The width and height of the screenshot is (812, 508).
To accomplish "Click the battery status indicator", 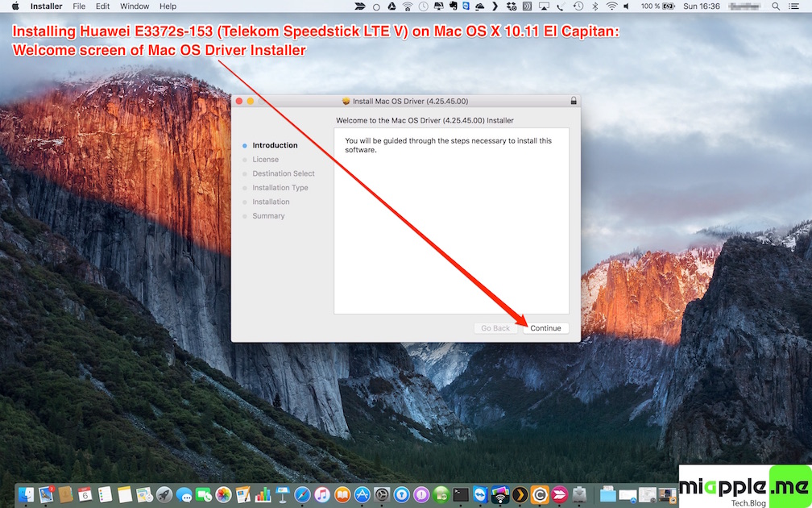I will (x=657, y=6).
